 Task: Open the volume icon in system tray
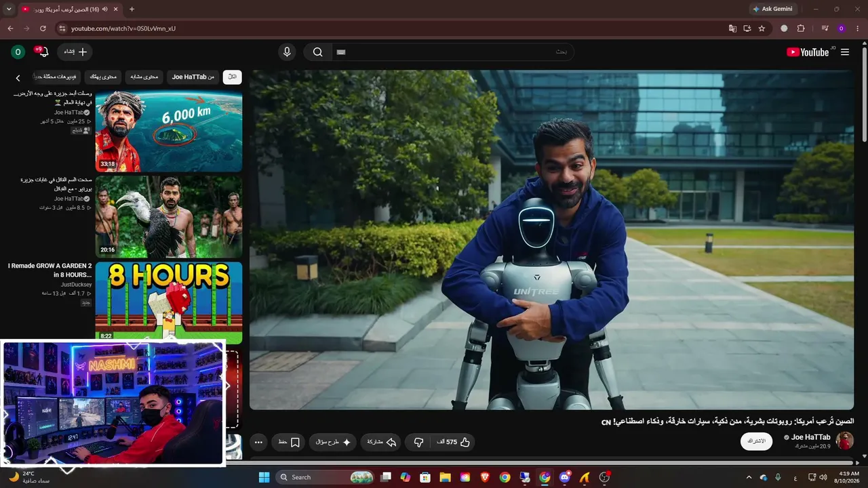pyautogui.click(x=823, y=477)
